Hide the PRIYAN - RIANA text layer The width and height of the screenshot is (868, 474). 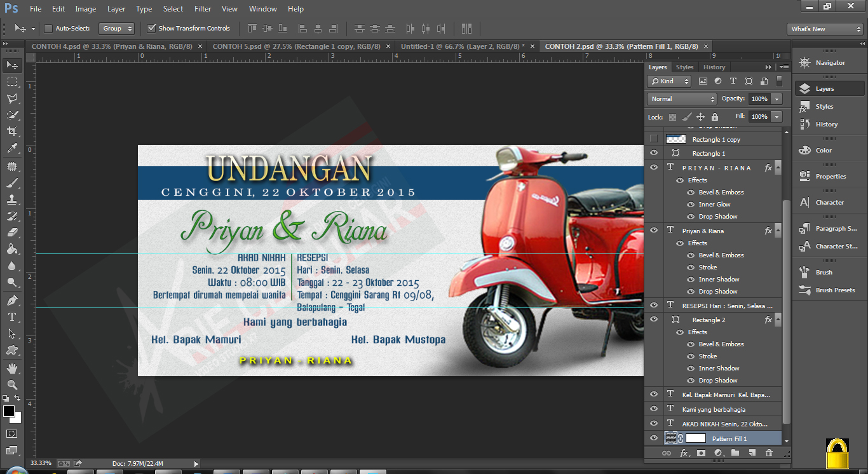click(653, 168)
